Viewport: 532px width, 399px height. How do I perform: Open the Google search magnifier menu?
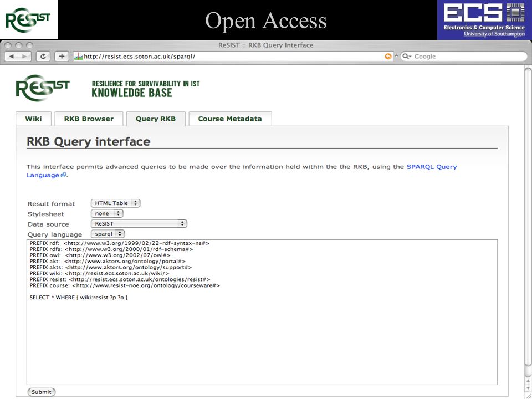406,57
